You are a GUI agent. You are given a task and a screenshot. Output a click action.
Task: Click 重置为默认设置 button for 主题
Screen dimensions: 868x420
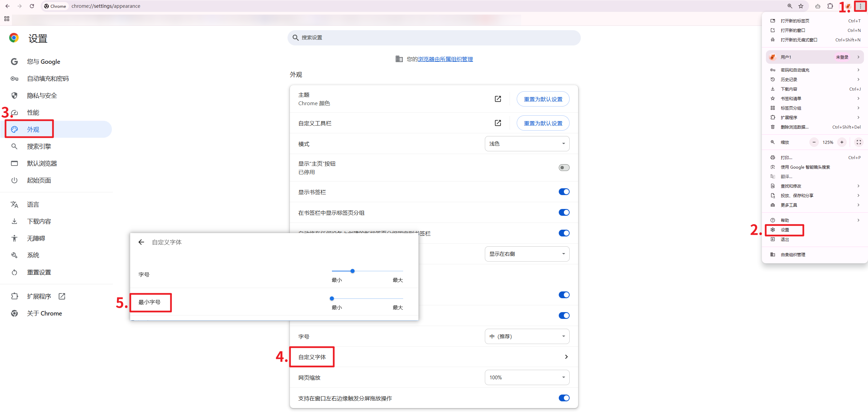[x=543, y=99]
